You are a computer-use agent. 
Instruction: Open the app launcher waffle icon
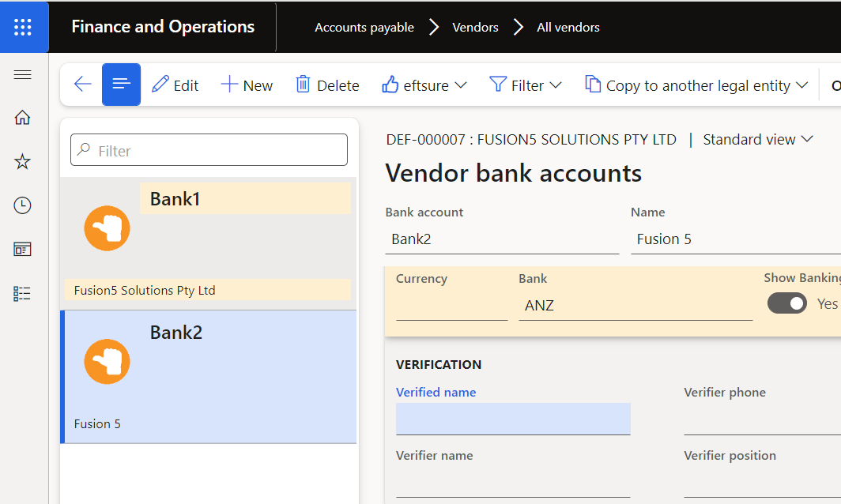pyautogui.click(x=22, y=27)
